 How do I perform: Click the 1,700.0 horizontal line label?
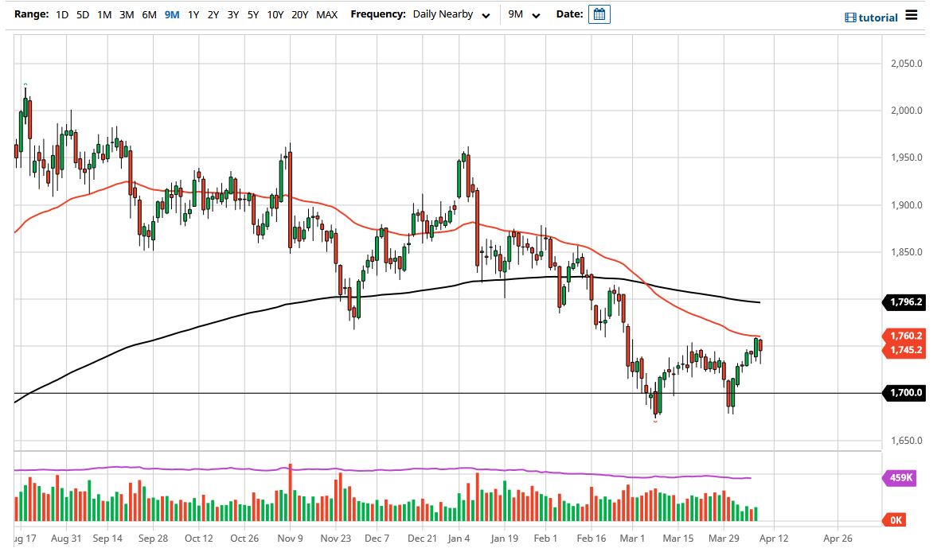pyautogui.click(x=904, y=393)
